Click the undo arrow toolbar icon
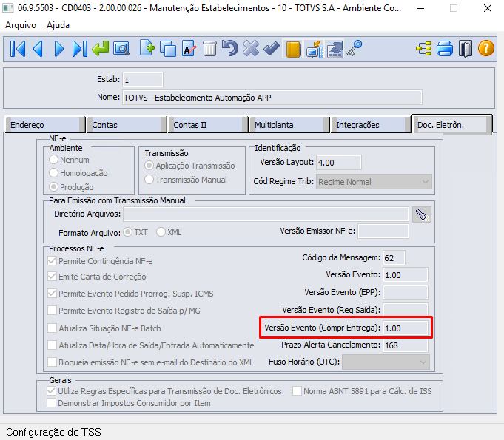The image size is (504, 440). pos(230,50)
